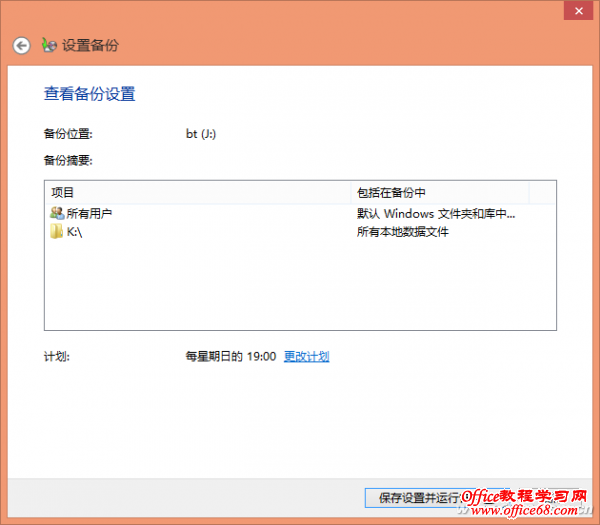Go back using the circular arrow button
The image size is (600, 525).
point(21,46)
